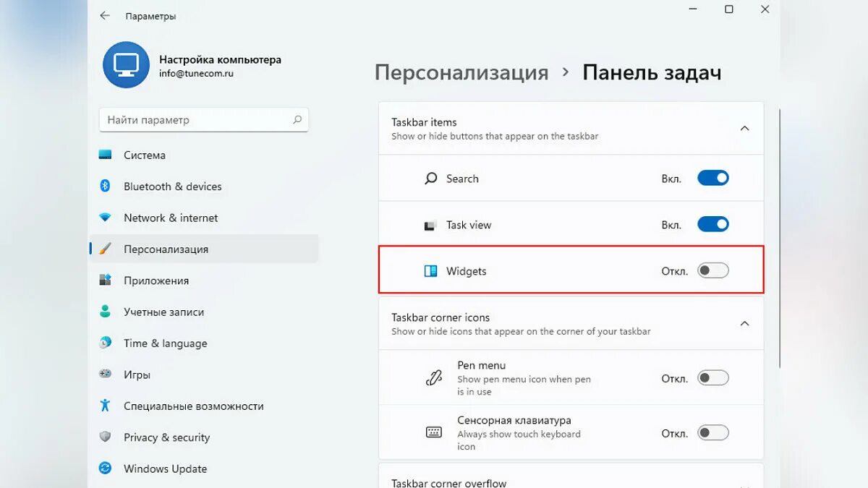
Task: Enable the Widgets toggle
Action: (713, 270)
